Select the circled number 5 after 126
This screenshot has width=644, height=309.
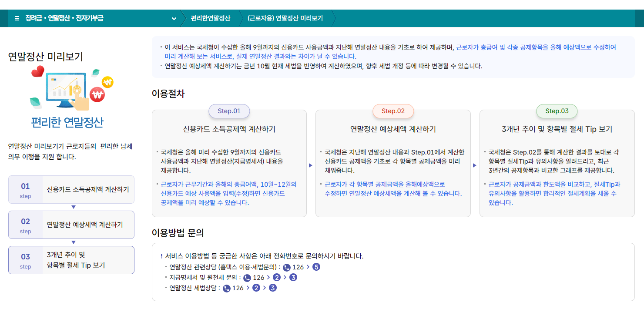[x=316, y=267]
